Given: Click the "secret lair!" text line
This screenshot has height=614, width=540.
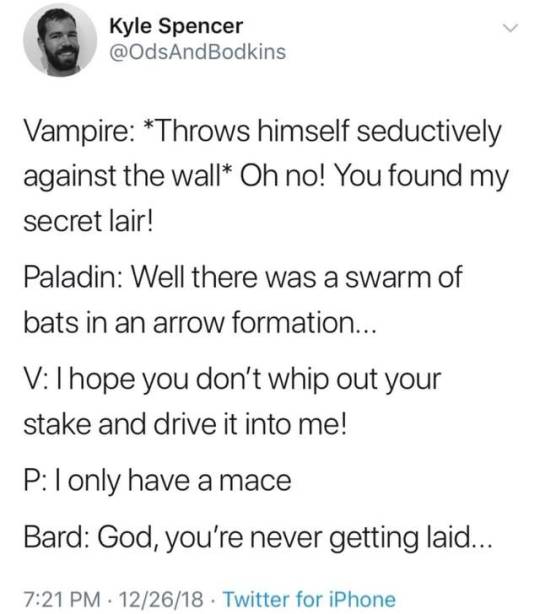Looking at the screenshot, I should click(88, 221).
